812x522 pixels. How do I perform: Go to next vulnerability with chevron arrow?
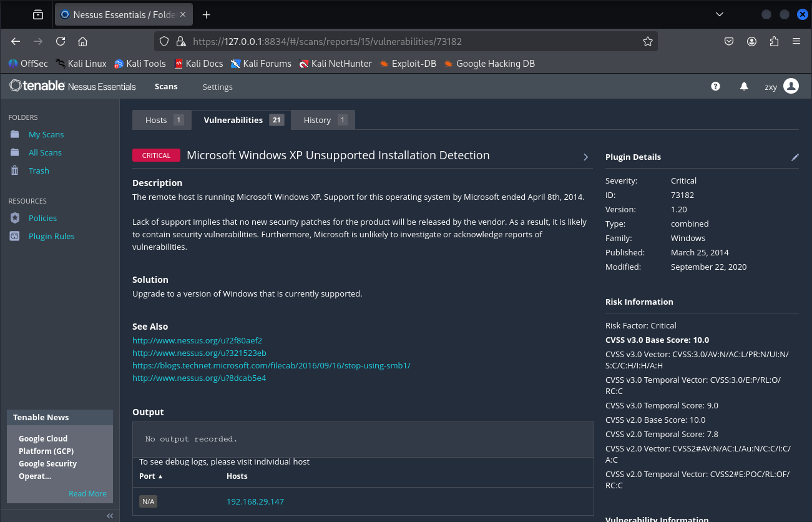585,157
